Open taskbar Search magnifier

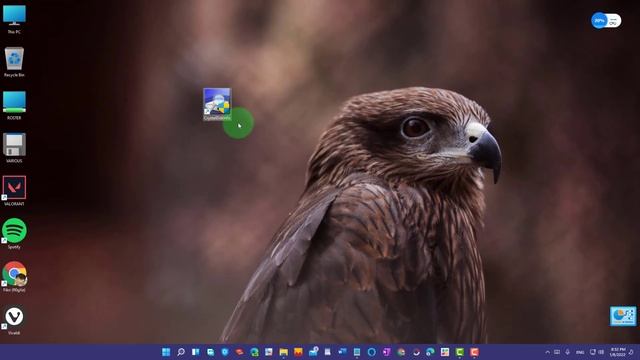point(181,352)
